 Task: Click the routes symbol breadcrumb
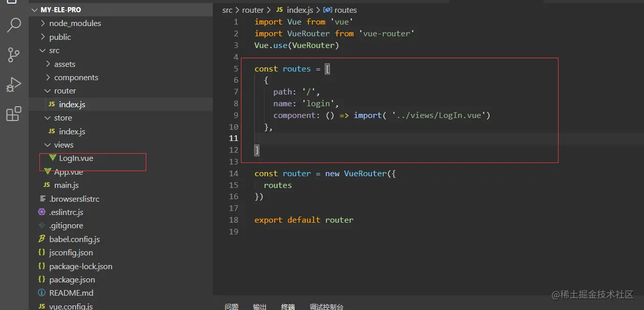[341, 10]
